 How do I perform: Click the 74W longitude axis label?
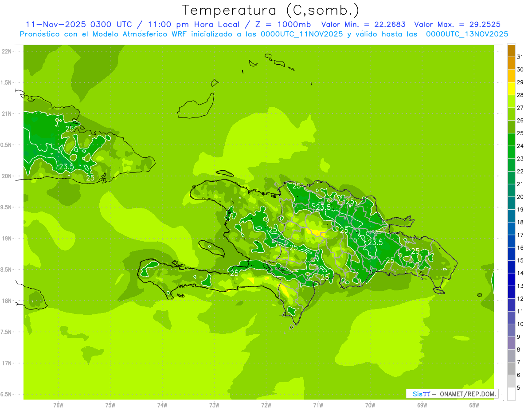coord(162,405)
